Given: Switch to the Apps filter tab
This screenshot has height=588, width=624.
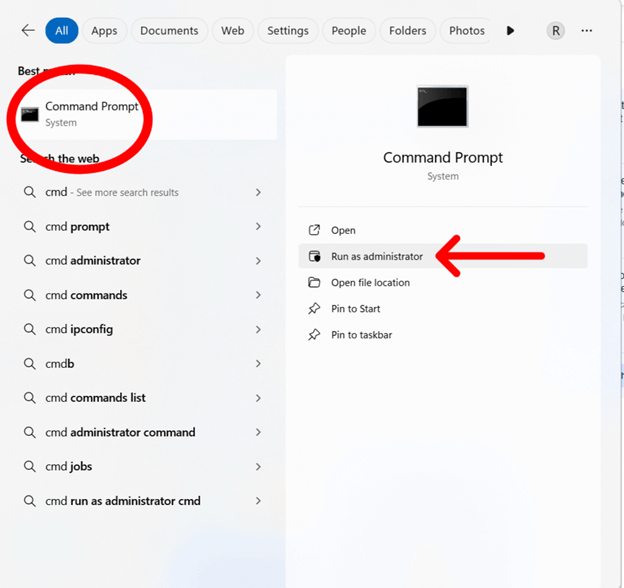Looking at the screenshot, I should pos(104,31).
